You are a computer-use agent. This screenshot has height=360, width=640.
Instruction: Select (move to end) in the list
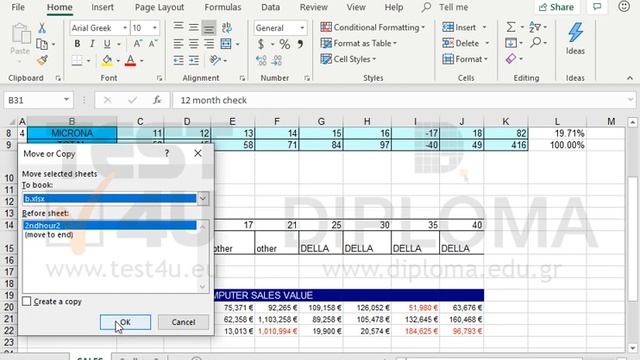tap(49, 235)
